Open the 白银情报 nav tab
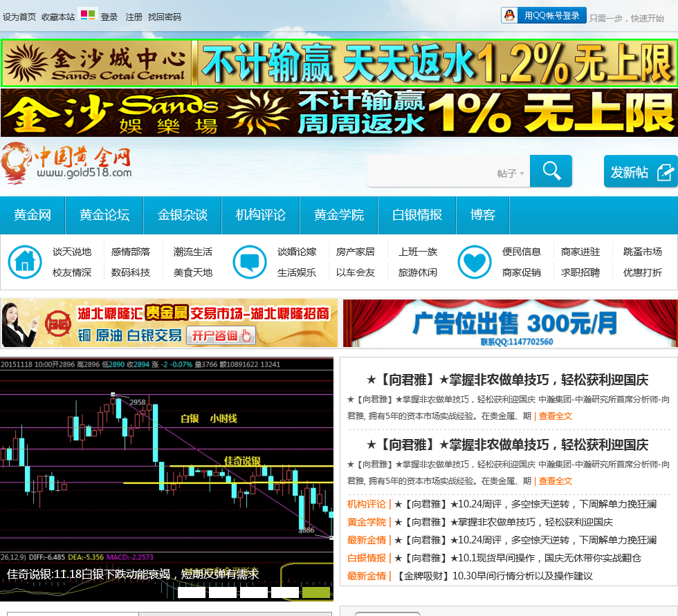Viewport: 678px width, 616px height. (417, 215)
